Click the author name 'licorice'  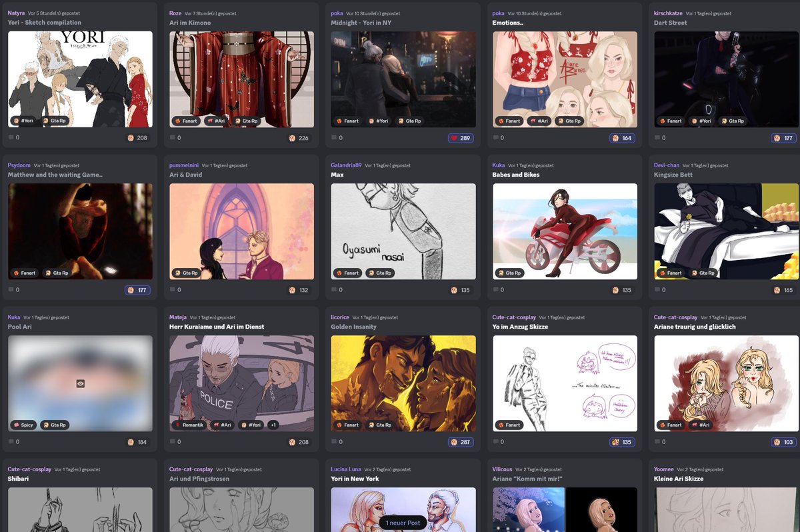pos(341,317)
